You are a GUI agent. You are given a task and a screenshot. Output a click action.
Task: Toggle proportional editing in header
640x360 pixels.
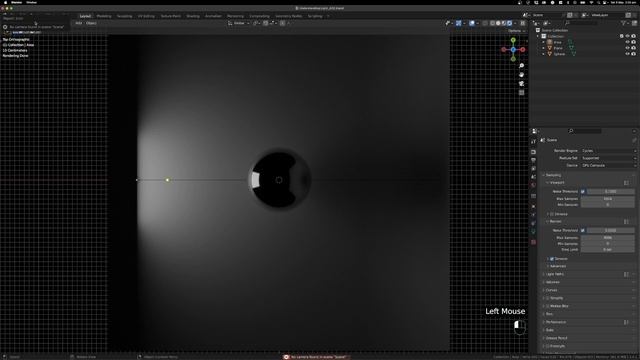coord(282,23)
